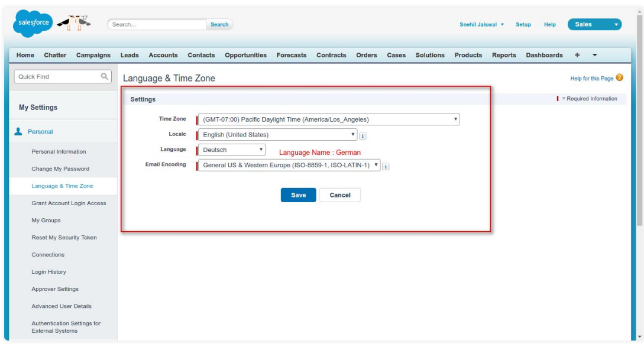
Task: Select Language & Time Zone in the sidebar
Action: pos(63,186)
